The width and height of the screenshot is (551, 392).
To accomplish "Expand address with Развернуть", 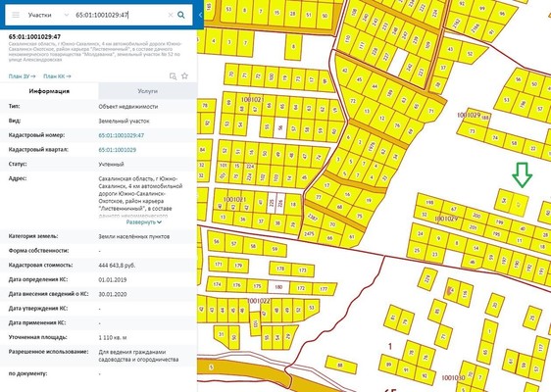I will click(144, 222).
